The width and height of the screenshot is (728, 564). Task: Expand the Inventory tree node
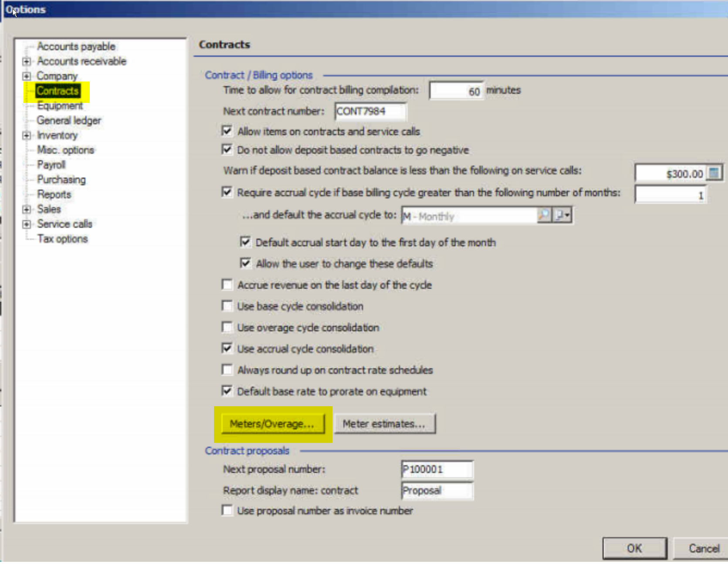27,136
